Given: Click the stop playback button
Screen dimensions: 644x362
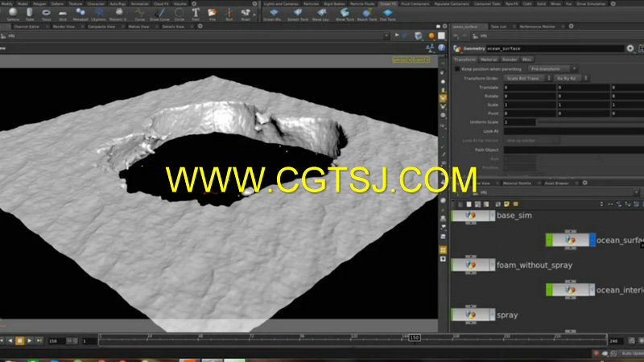Looking at the screenshot, I should (x=19, y=341).
